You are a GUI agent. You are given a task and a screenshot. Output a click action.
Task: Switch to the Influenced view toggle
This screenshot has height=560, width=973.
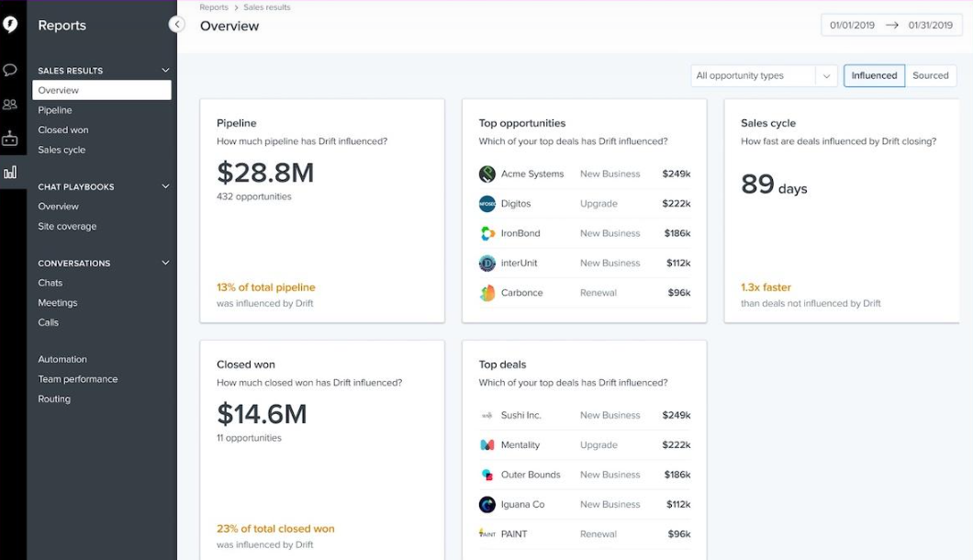[x=874, y=75]
